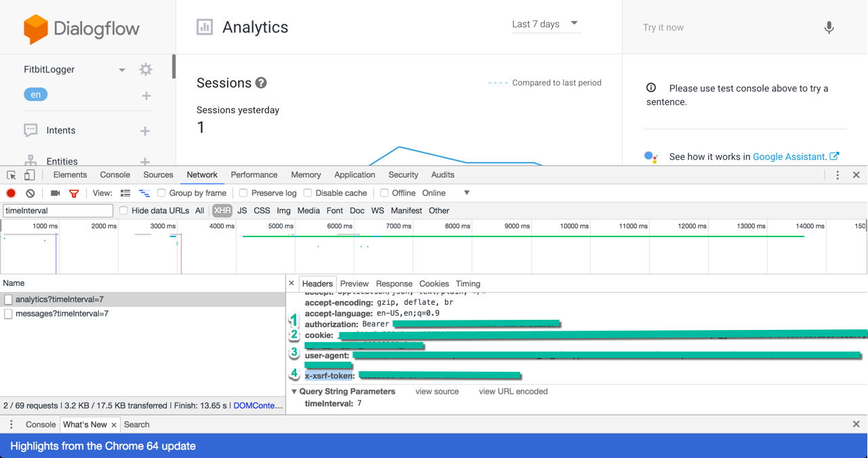Select the JS filter type
Image resolution: width=868 pixels, height=458 pixels.
pyautogui.click(x=242, y=211)
